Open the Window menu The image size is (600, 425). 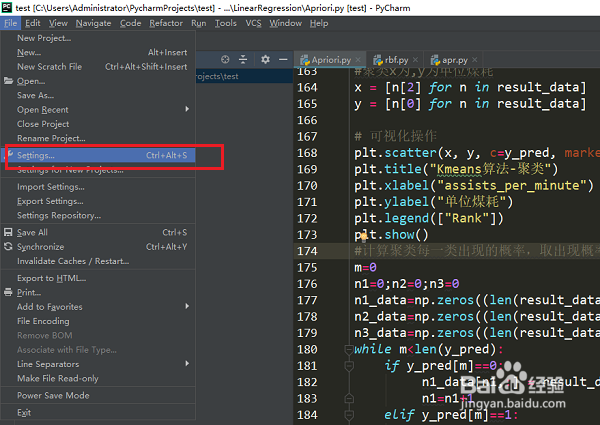click(285, 23)
